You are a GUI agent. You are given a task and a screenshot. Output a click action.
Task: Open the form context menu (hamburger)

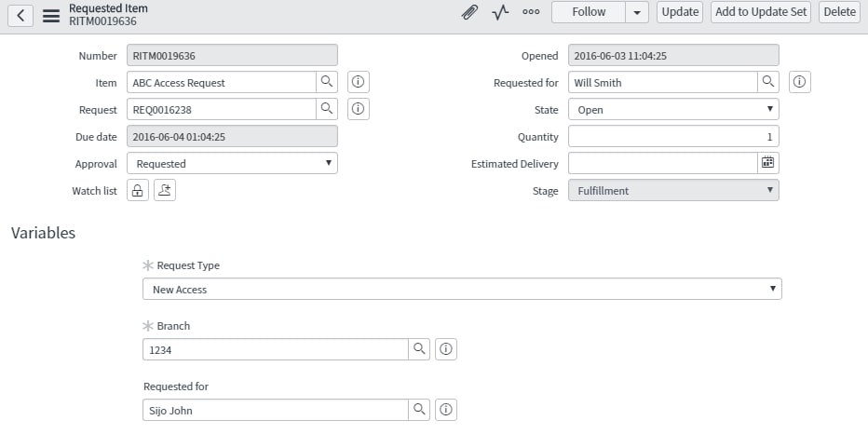point(51,16)
